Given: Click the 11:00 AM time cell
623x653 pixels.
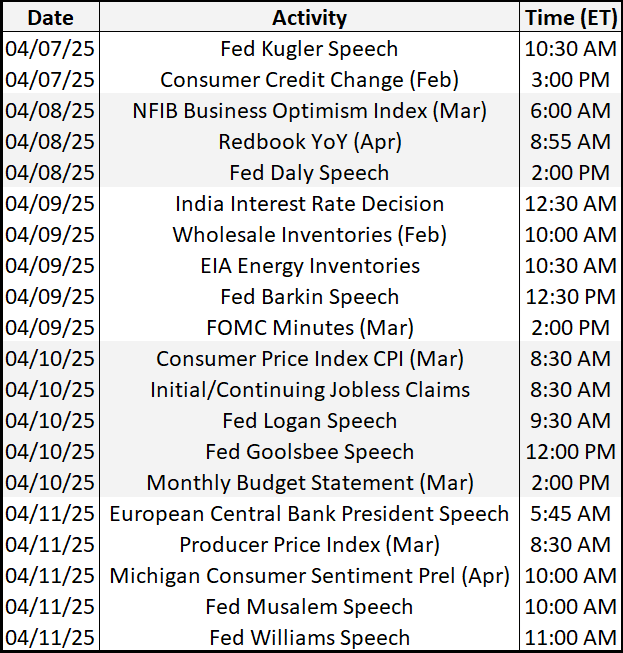Looking at the screenshot, I should point(571,638).
